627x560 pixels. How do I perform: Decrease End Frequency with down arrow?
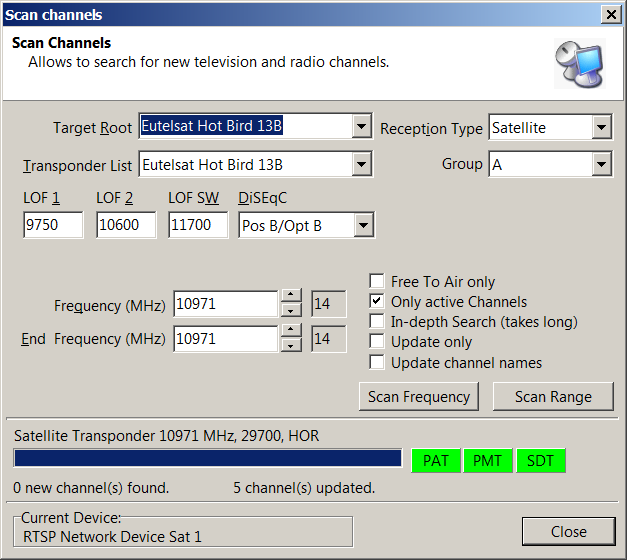(291, 346)
